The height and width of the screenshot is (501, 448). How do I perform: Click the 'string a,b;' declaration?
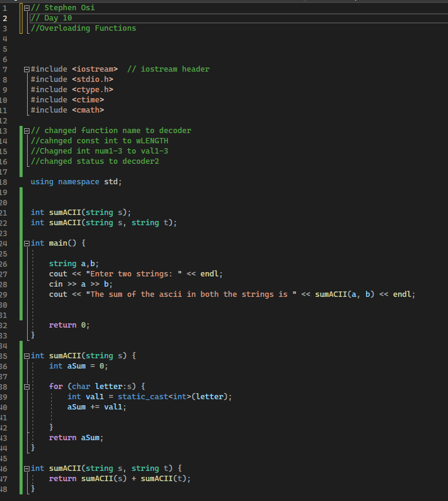point(74,264)
